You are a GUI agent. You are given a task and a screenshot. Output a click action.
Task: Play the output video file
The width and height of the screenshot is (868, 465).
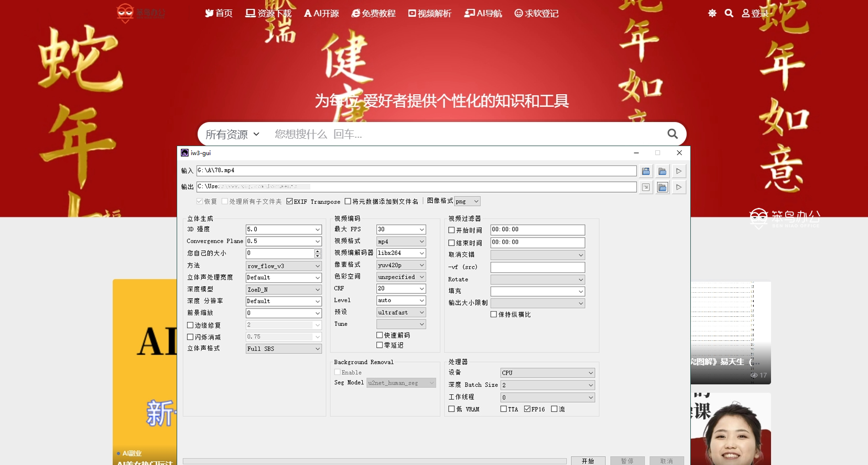click(x=679, y=187)
